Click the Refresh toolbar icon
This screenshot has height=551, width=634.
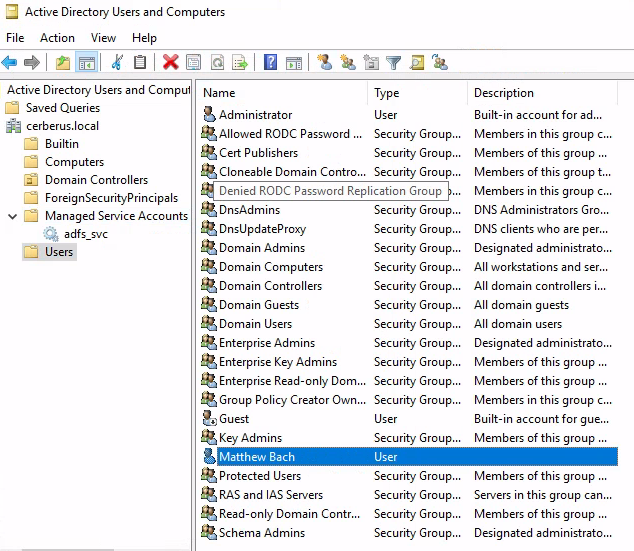[218, 63]
